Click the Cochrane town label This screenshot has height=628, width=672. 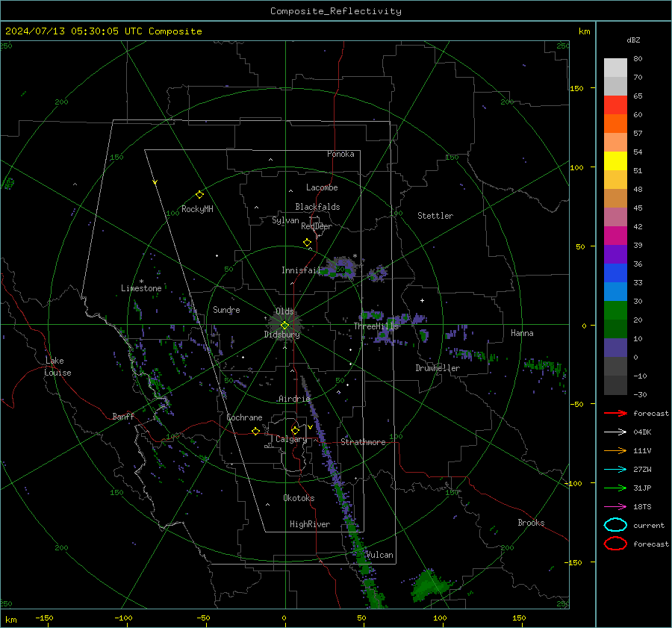coord(244,417)
